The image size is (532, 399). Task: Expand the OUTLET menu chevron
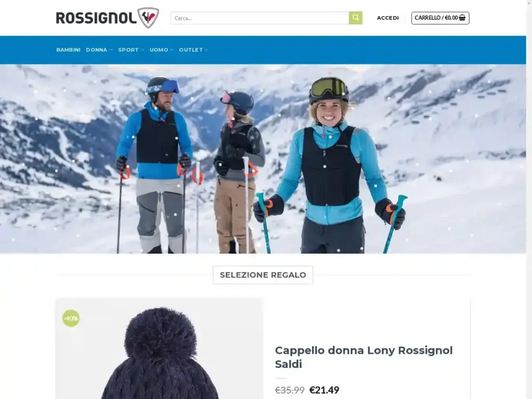point(206,50)
